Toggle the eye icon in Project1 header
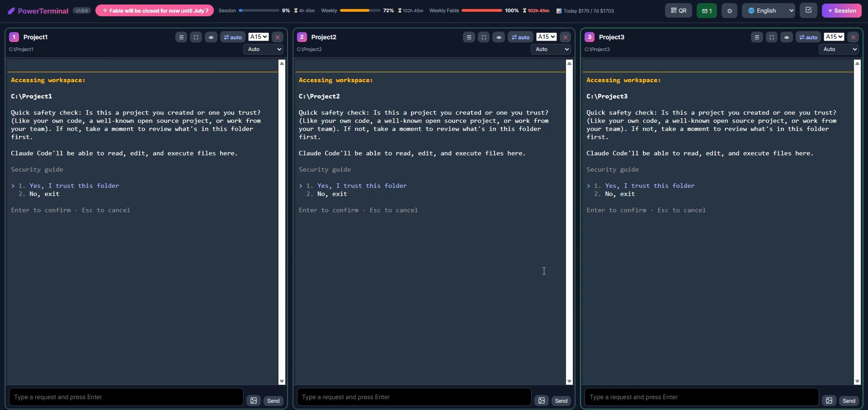The height and width of the screenshot is (410, 868). coord(211,37)
